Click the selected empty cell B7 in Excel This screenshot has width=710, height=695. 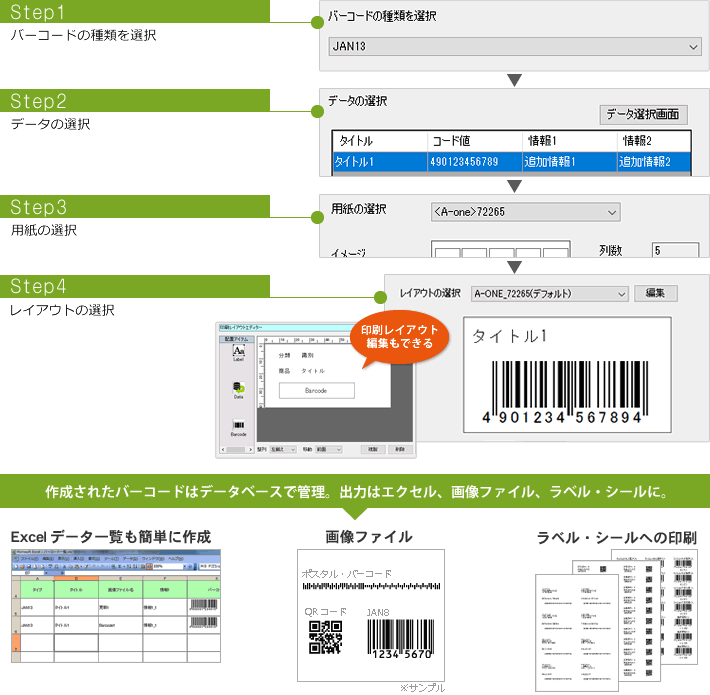click(76, 642)
